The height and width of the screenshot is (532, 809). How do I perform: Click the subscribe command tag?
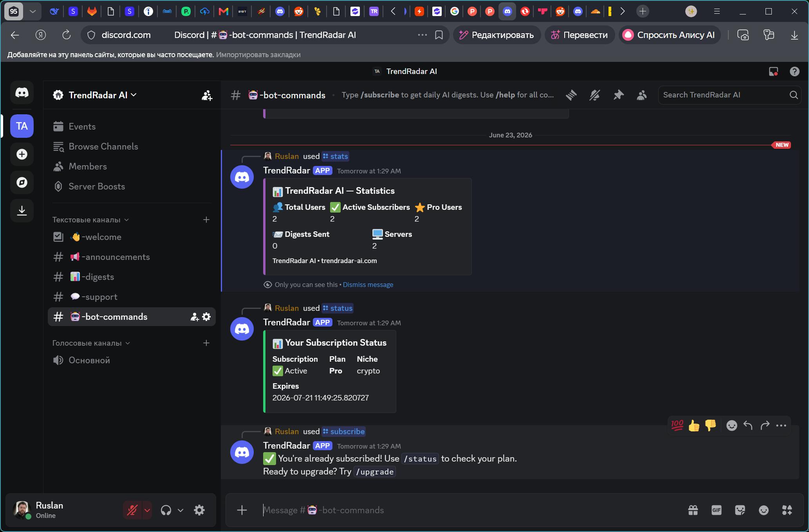[x=344, y=431]
